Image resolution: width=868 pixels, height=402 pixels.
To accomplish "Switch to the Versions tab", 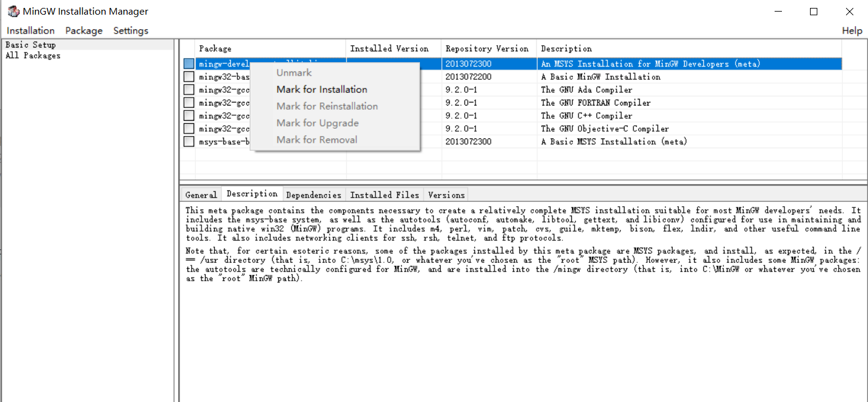I will (446, 195).
